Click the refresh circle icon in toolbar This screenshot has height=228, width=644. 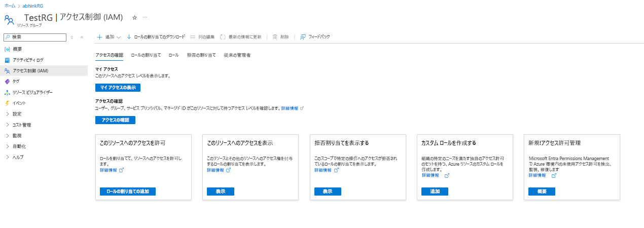[x=223, y=37]
